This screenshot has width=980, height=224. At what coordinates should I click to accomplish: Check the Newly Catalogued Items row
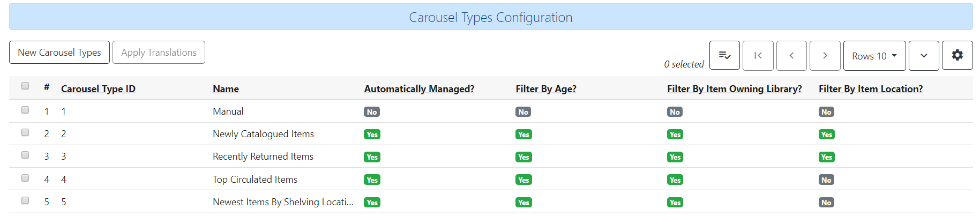(25, 132)
